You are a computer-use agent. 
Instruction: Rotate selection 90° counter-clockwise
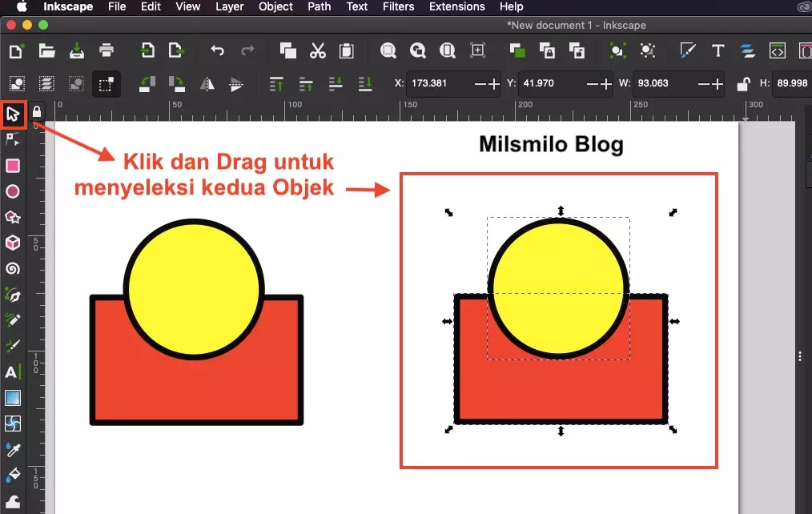point(147,84)
